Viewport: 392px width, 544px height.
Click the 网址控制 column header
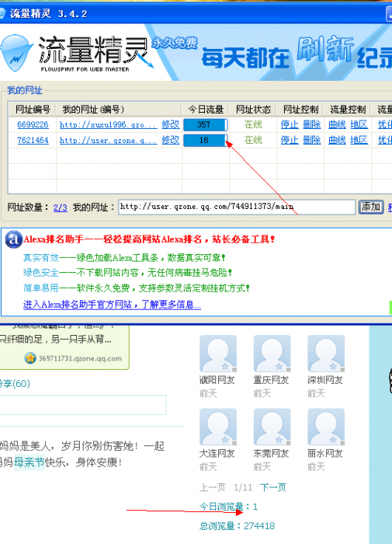click(x=300, y=110)
